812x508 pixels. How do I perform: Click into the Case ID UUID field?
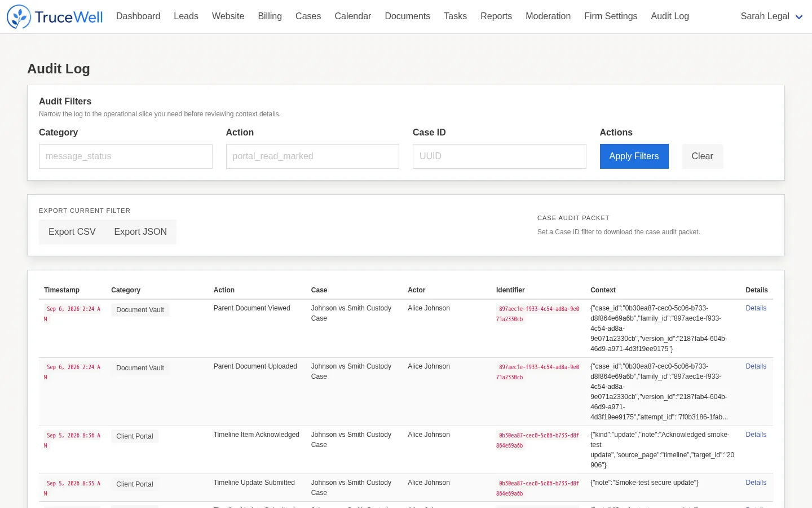point(500,156)
